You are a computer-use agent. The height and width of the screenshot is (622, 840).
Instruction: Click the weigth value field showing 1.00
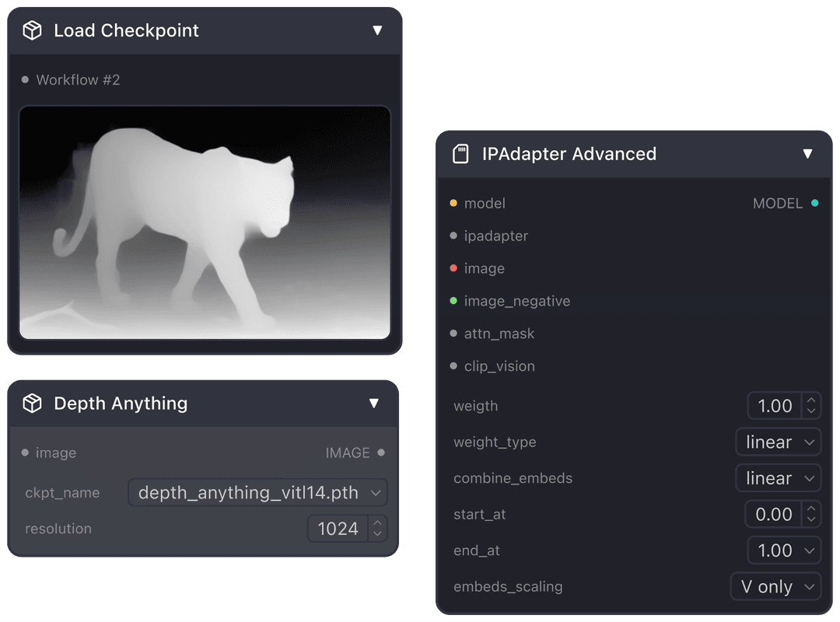tap(775, 406)
